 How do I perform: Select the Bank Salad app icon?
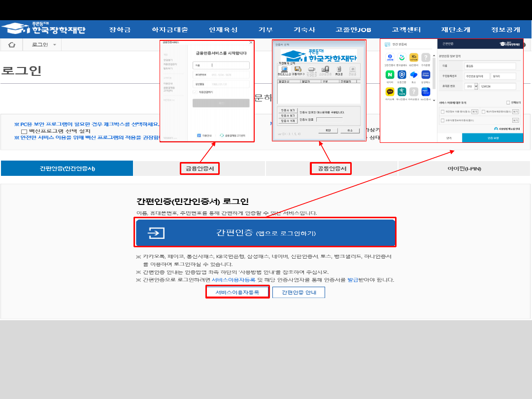[402, 57]
